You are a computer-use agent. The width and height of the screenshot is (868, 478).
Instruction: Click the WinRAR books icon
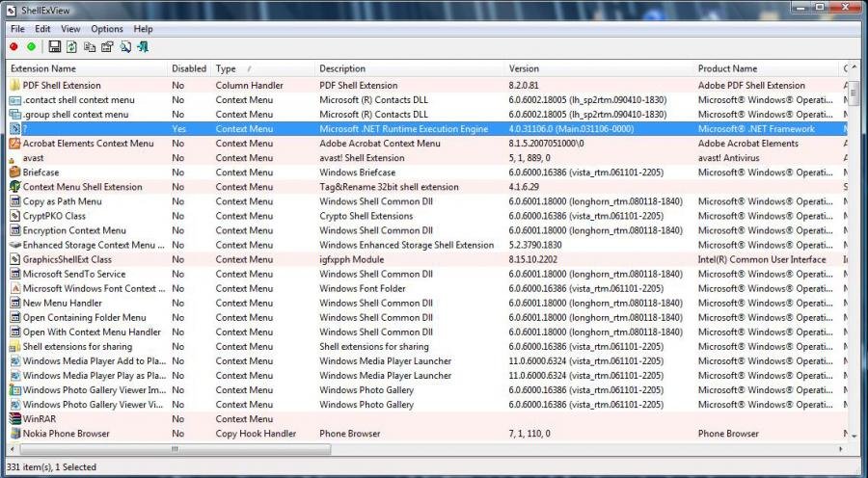coord(15,419)
